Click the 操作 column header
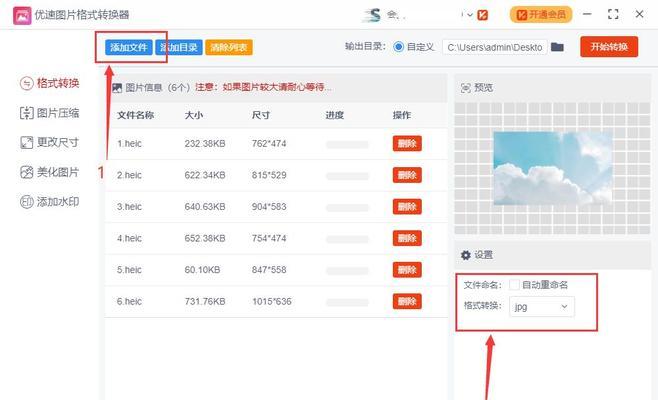The width and height of the screenshot is (658, 400). [x=402, y=115]
